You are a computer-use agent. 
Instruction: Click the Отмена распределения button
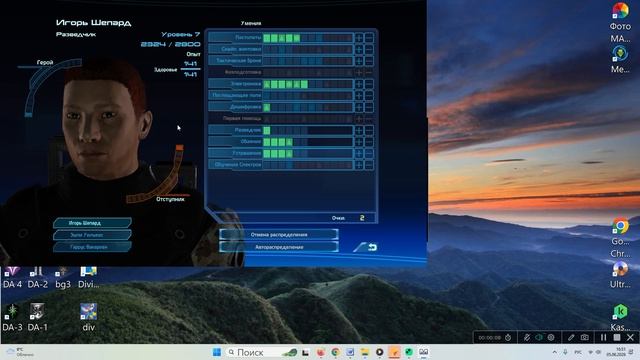pyautogui.click(x=279, y=235)
